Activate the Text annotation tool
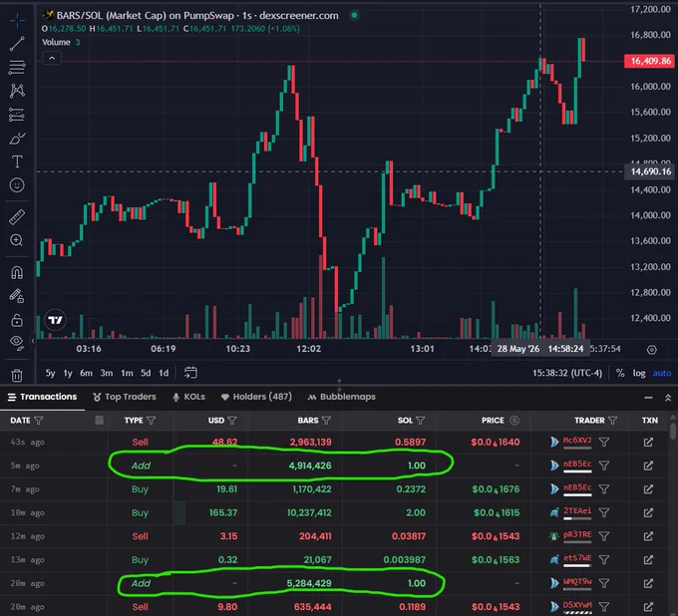Image resolution: width=678 pixels, height=616 pixels. (17, 161)
